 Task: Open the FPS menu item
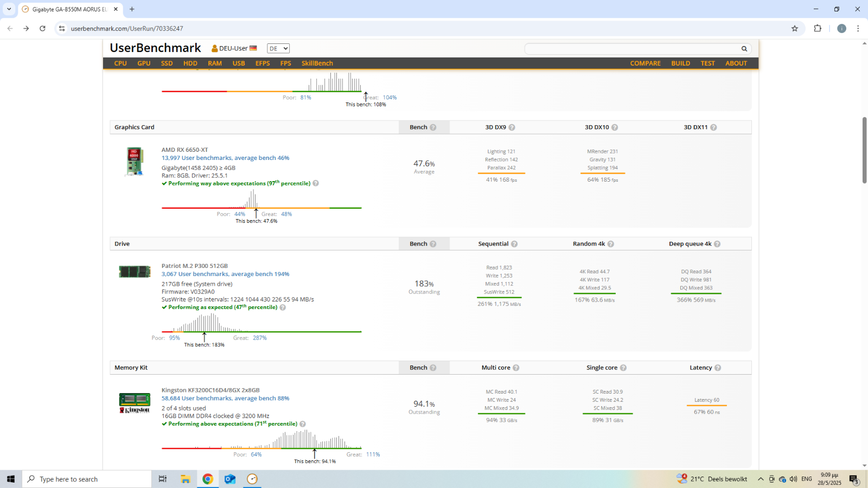(286, 63)
